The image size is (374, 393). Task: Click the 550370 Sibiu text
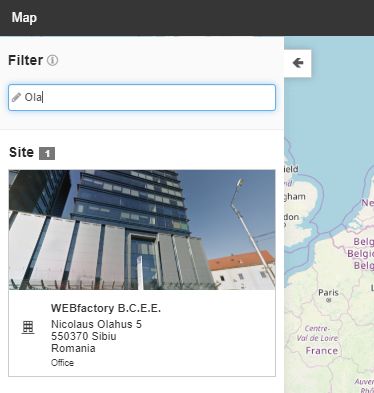[x=84, y=336]
